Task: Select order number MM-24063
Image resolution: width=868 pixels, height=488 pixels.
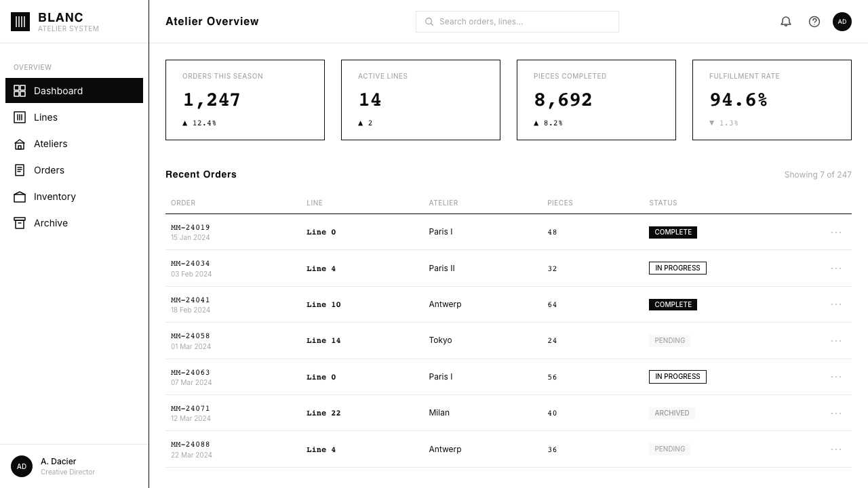Action: tap(191, 373)
